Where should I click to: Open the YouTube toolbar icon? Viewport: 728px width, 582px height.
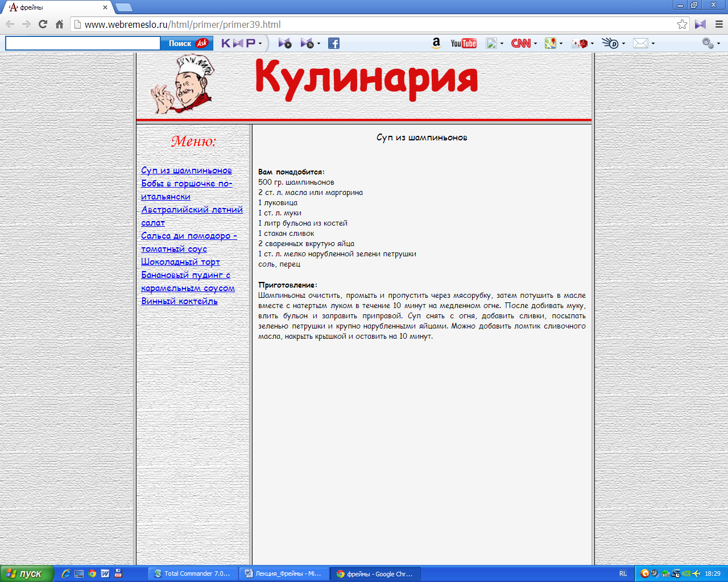[464, 43]
